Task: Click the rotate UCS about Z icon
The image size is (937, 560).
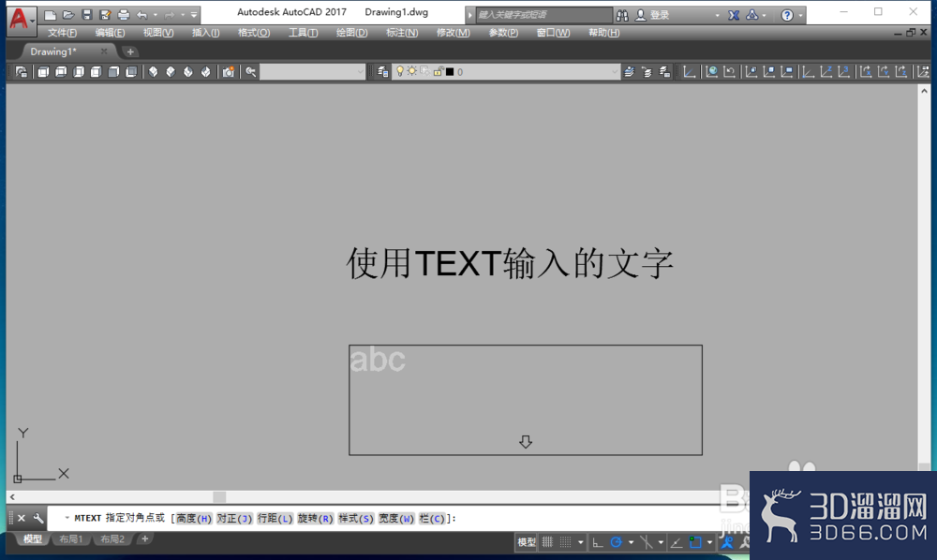Action: coord(901,72)
